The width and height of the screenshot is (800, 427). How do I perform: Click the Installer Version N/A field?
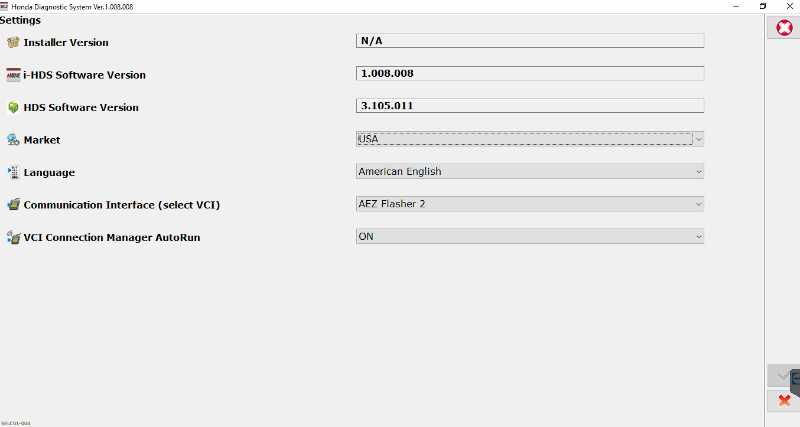pos(530,41)
